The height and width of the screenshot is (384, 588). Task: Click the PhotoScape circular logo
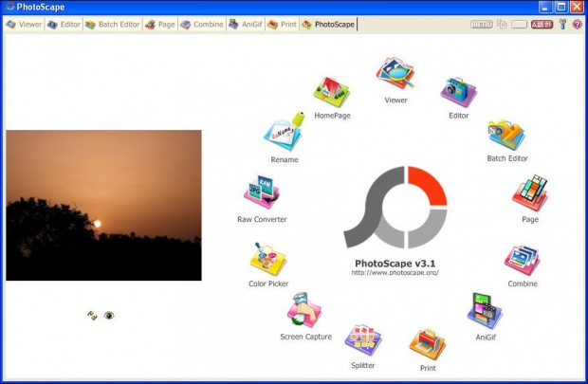tap(395, 207)
